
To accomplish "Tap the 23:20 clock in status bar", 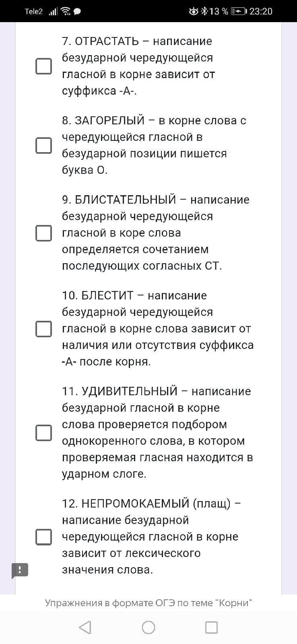I will click(x=261, y=11).
